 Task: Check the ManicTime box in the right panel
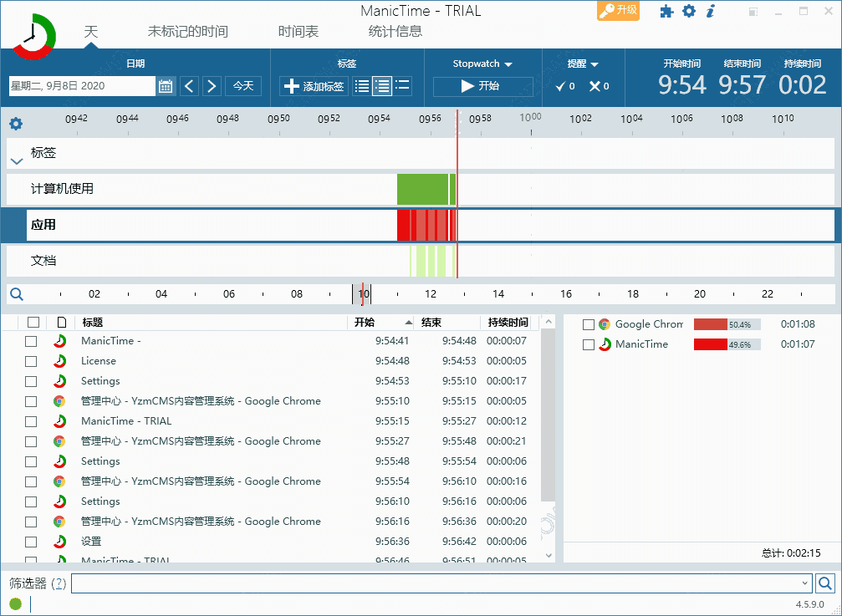[x=588, y=344]
